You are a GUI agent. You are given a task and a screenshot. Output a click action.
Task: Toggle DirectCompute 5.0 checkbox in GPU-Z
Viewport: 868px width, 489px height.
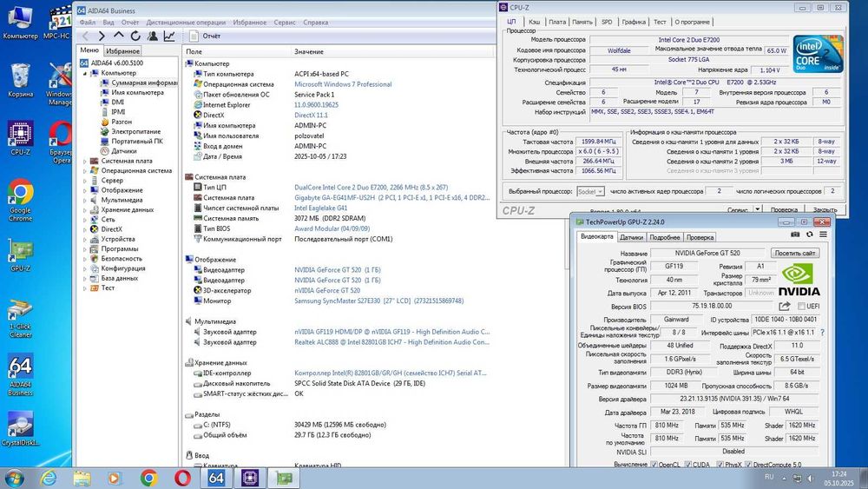click(748, 465)
